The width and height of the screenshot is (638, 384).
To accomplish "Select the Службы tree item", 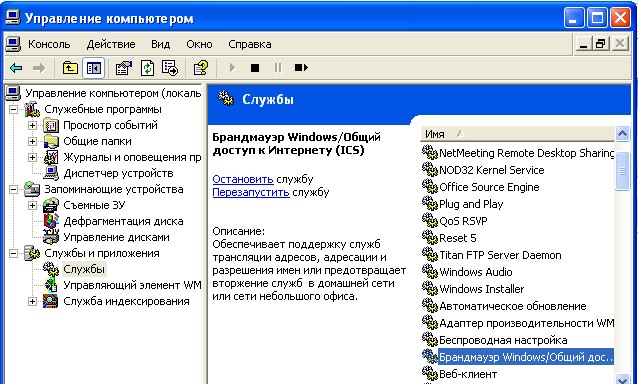I will 84,269.
